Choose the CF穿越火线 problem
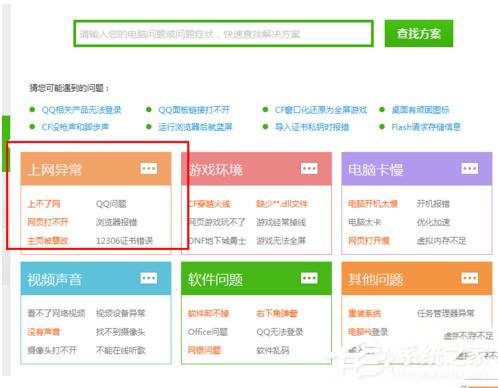This screenshot has width=498, height=388. 209,204
